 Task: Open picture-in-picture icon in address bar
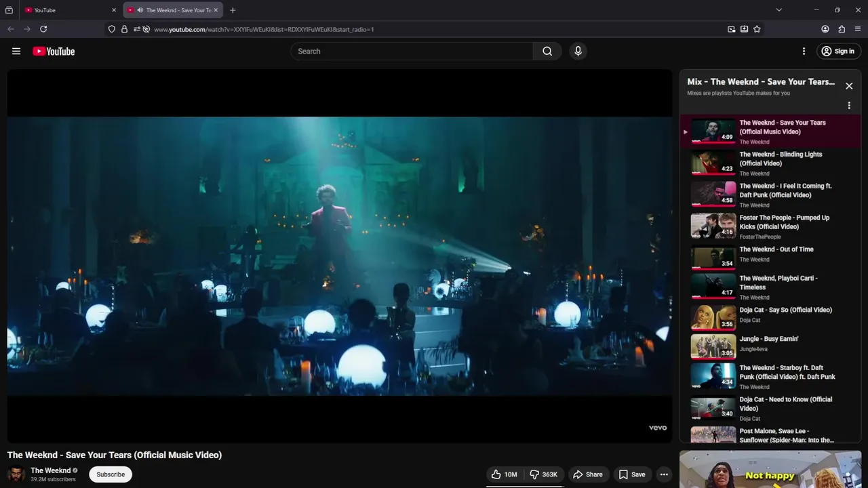pos(731,29)
